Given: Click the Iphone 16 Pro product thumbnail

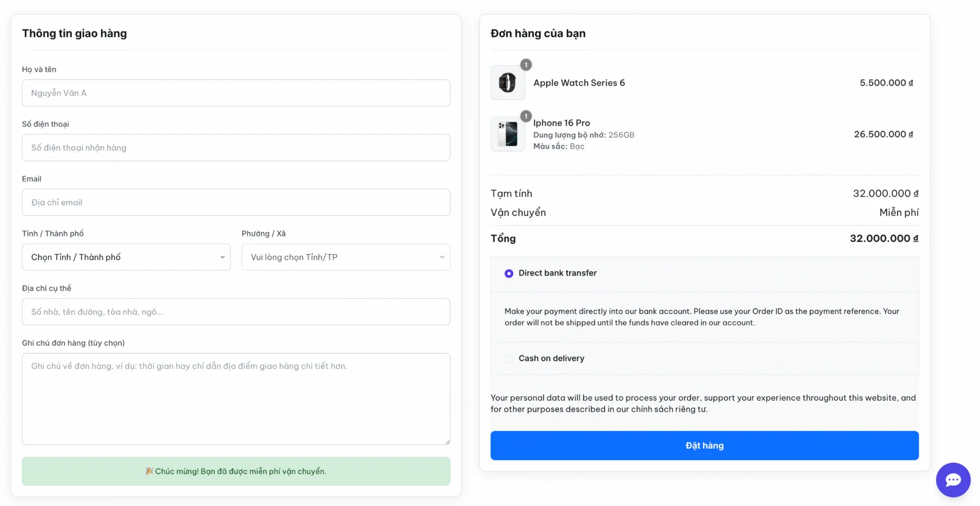Looking at the screenshot, I should coord(507,134).
